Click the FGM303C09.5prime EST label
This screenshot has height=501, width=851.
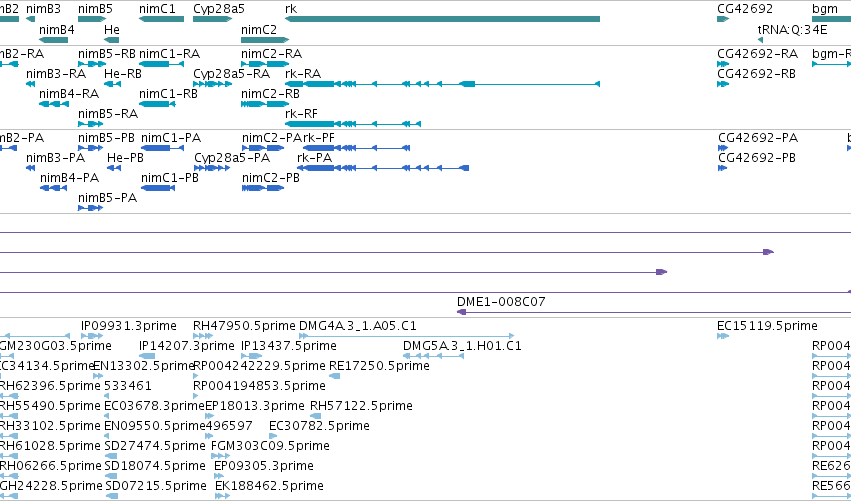270,446
